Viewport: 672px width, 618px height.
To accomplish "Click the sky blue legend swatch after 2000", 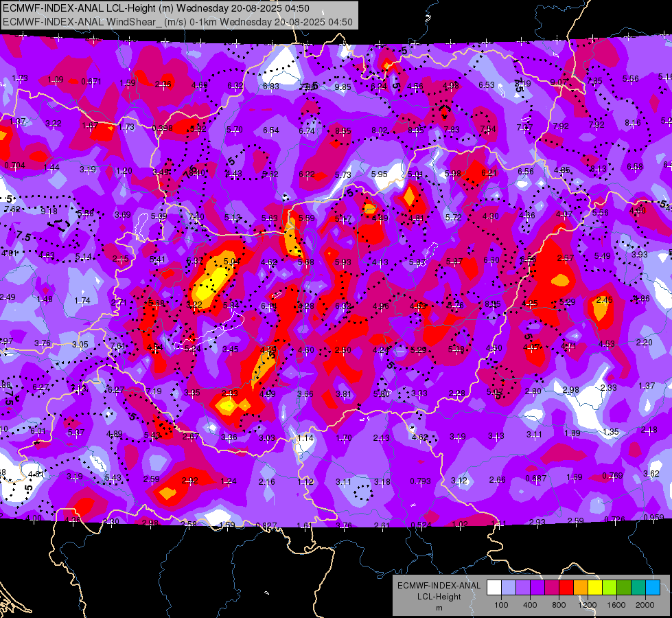I will coord(653,588).
